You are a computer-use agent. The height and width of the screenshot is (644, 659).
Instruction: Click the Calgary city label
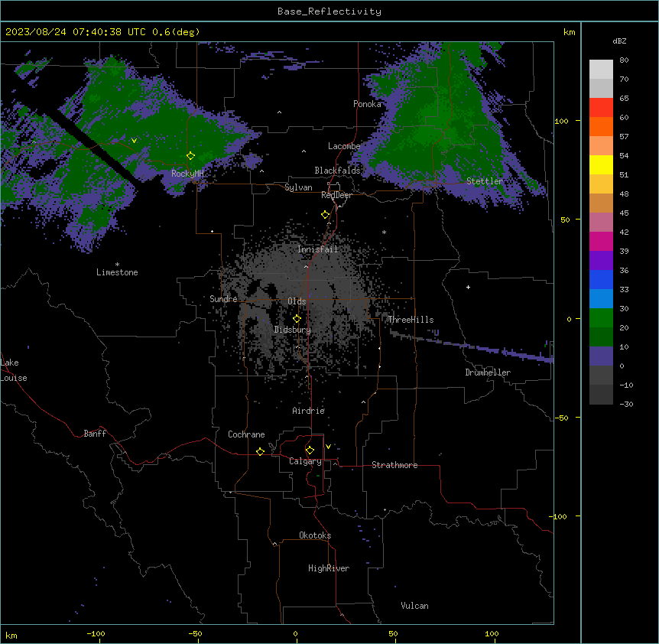click(306, 461)
